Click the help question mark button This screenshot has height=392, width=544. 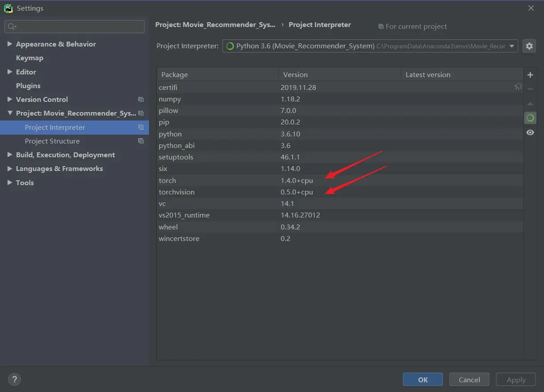click(x=14, y=379)
